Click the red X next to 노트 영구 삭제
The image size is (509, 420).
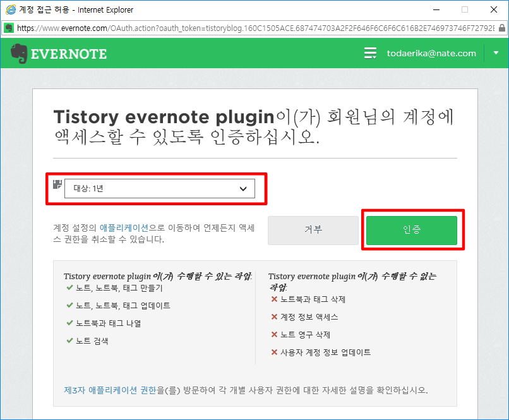coord(274,334)
